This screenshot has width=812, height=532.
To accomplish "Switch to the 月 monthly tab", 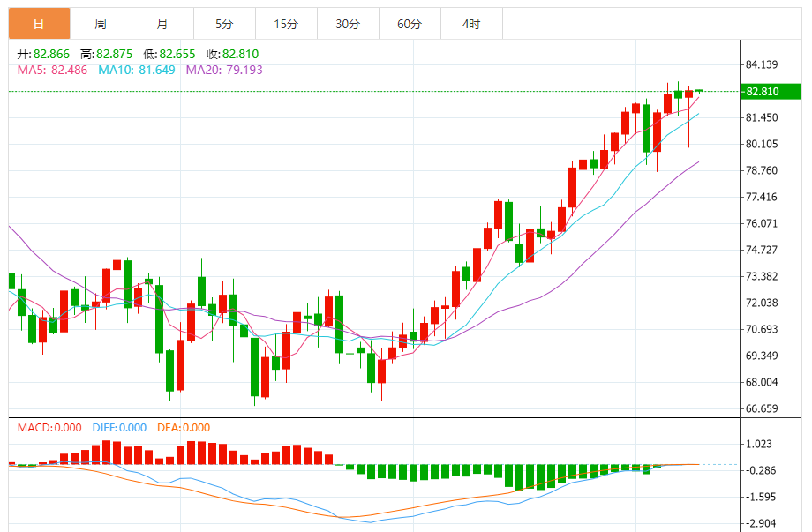I will point(162,24).
